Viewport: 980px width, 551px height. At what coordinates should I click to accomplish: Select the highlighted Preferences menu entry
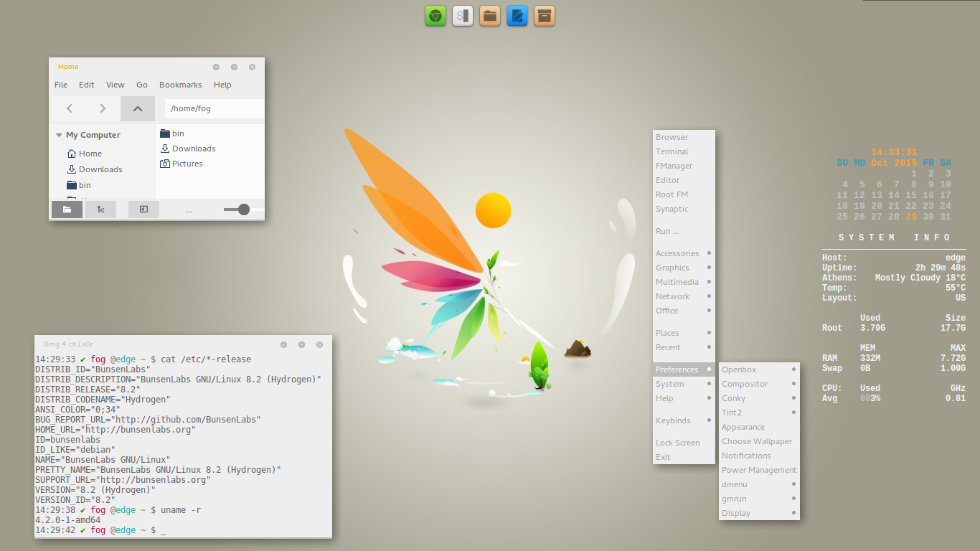pos(684,369)
